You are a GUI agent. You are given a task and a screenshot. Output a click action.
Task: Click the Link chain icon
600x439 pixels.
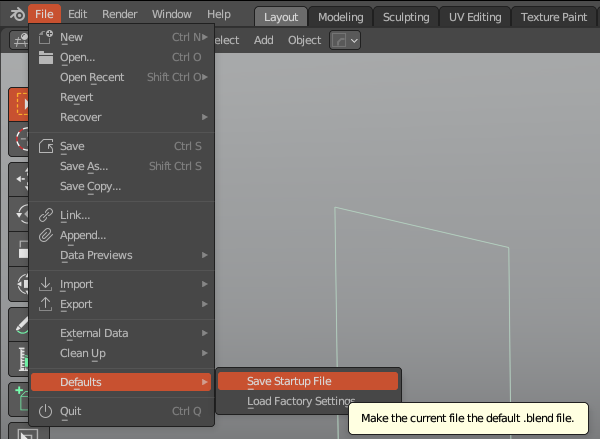(x=46, y=215)
